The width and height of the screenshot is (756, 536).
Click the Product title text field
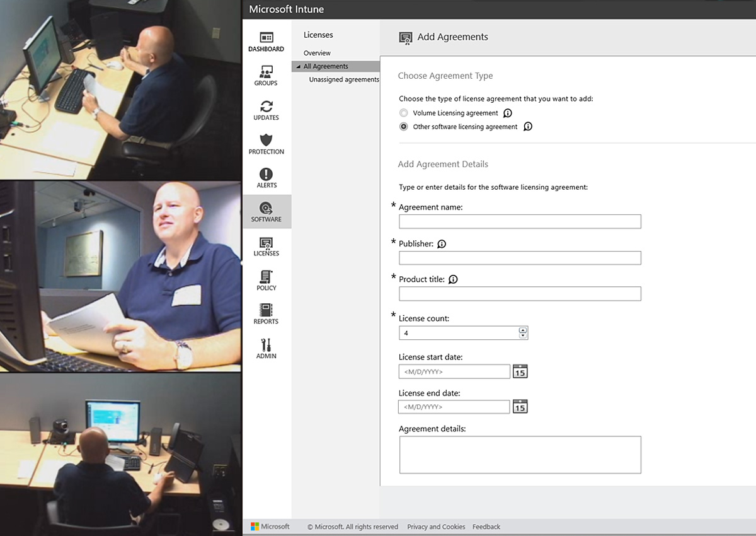pyautogui.click(x=520, y=293)
